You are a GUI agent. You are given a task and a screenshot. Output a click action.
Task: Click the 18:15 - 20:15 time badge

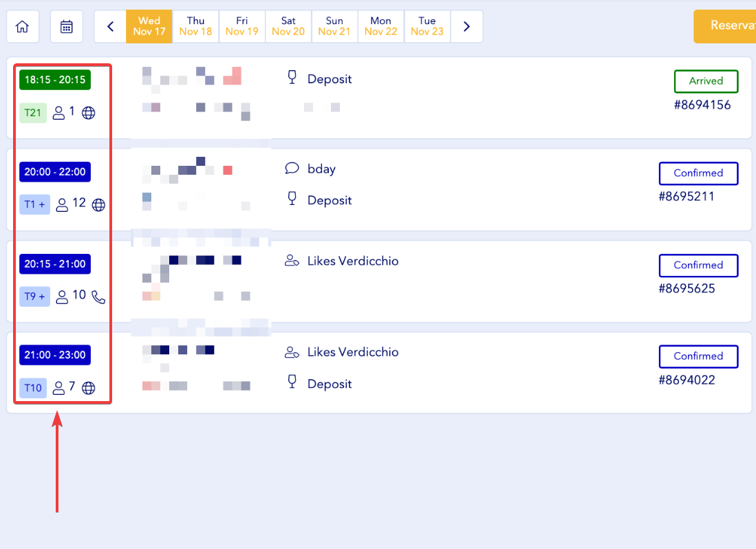(x=55, y=80)
